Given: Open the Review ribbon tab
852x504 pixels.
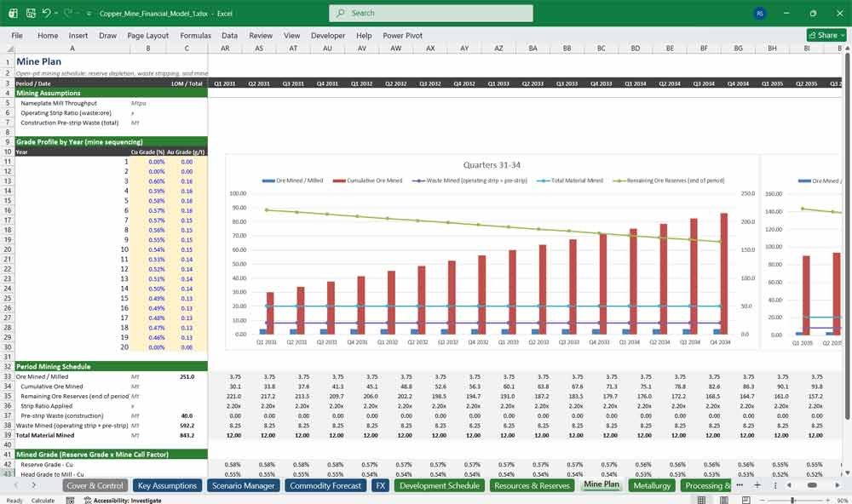Looking at the screenshot, I should (261, 35).
